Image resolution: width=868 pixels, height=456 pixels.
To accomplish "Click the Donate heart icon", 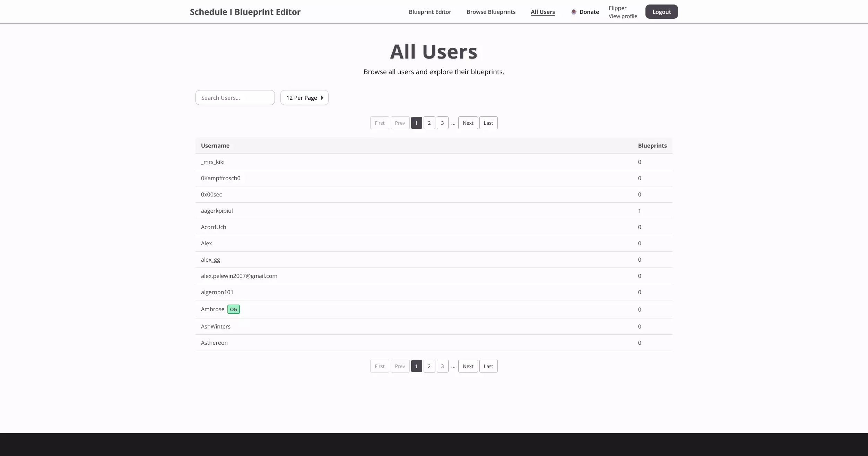I will click(x=574, y=12).
